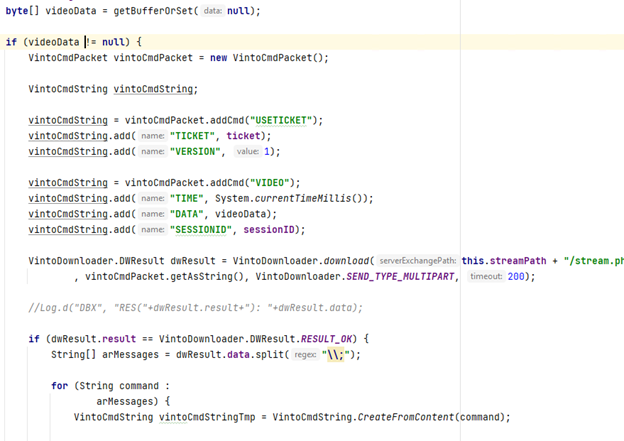This screenshot has height=441, width=624.
Task: Click the 'value:' parameter hint
Action: 248,151
